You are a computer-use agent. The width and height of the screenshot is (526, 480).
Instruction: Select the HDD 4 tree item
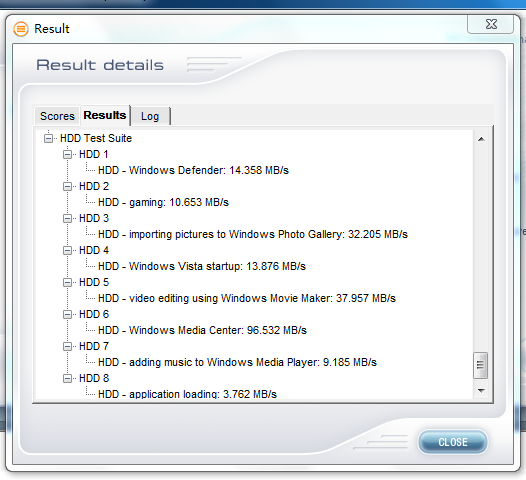[94, 250]
